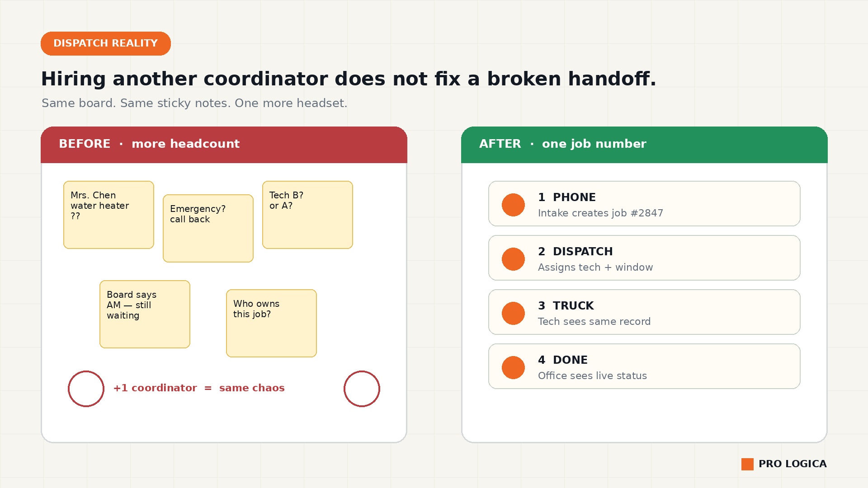
Task: Click the red circle right of same chaos
Action: (x=362, y=389)
